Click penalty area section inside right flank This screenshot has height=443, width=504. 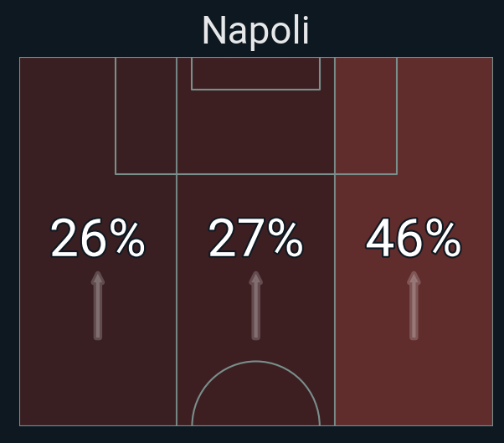tap(366, 116)
